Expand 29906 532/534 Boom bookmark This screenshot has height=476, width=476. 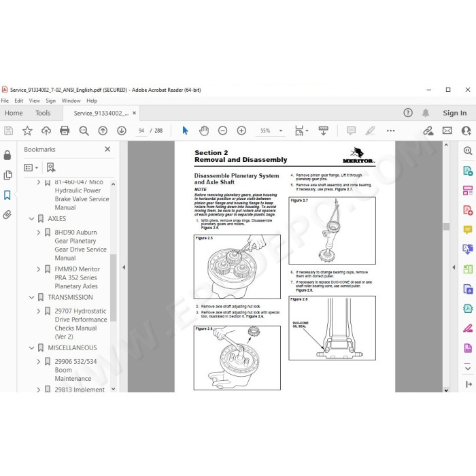click(39, 362)
